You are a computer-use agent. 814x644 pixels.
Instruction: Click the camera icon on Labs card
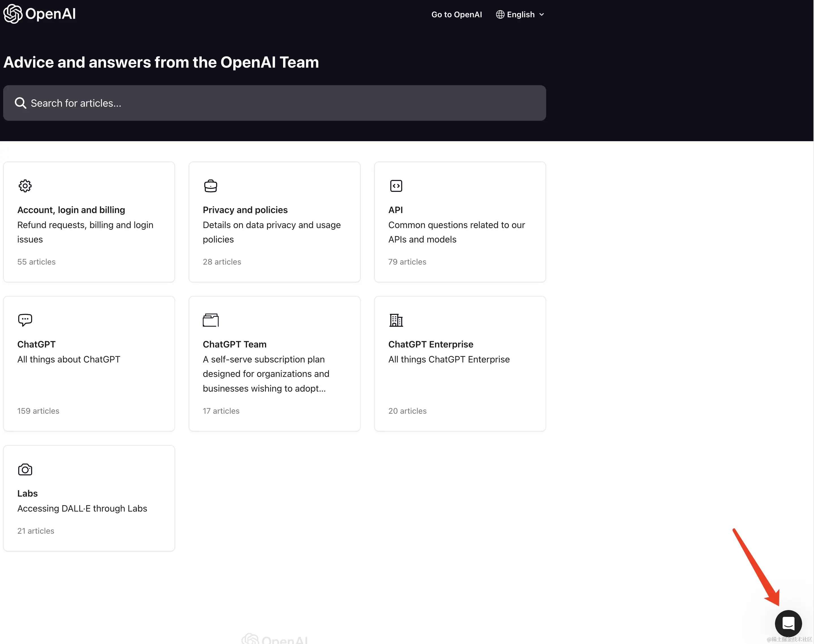click(x=25, y=469)
